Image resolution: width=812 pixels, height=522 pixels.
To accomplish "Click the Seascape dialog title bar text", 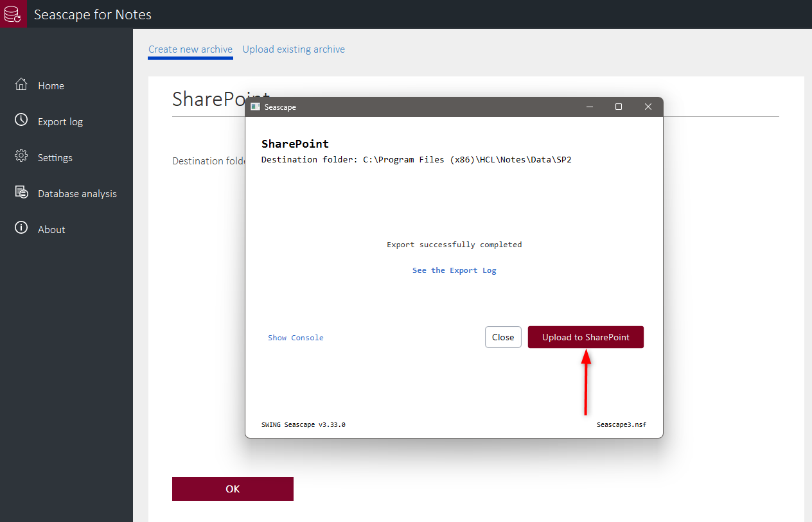I will click(280, 107).
